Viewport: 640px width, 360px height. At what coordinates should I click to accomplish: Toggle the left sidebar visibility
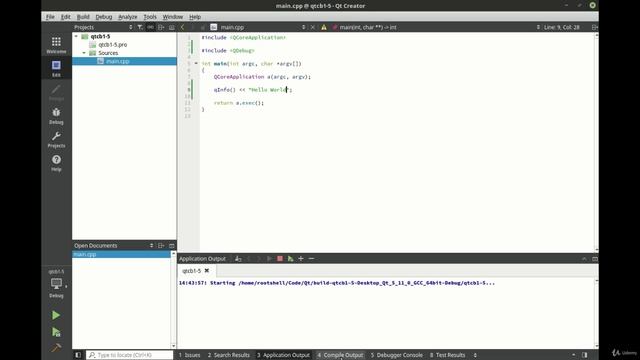[78, 355]
